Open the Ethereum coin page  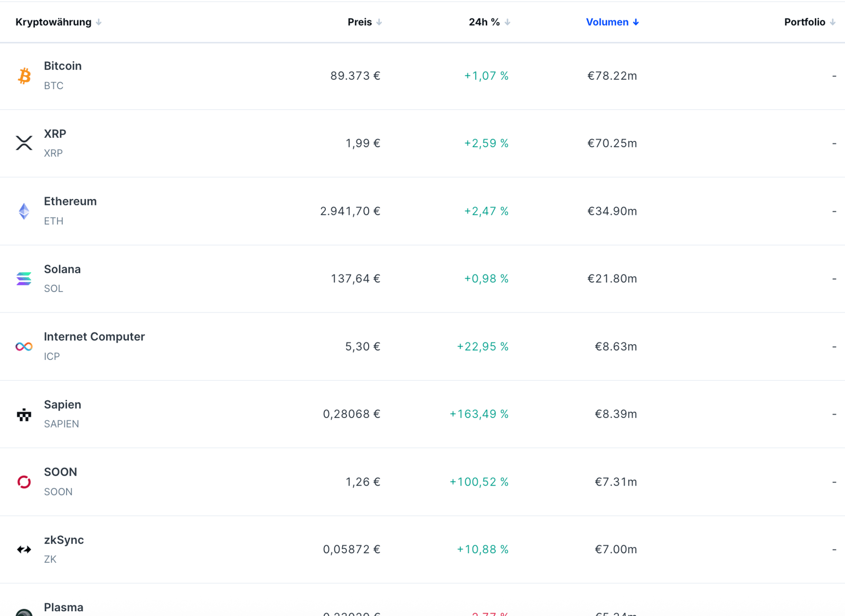(70, 202)
